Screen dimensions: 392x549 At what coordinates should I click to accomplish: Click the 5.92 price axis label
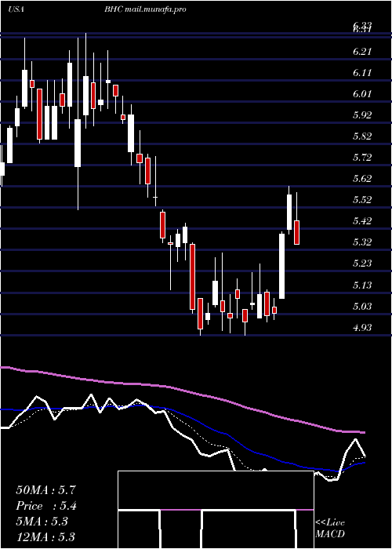(x=362, y=115)
